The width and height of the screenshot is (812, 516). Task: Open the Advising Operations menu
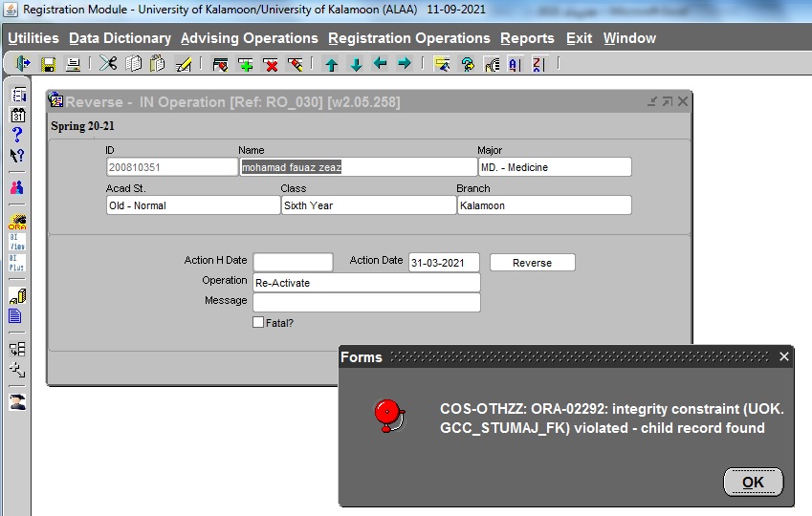249,38
